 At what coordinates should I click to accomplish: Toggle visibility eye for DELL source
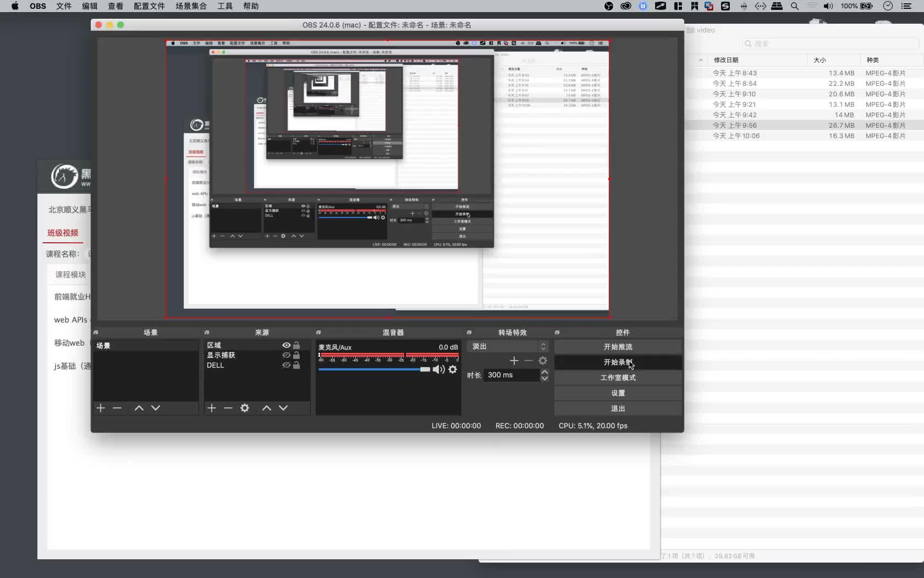point(286,365)
